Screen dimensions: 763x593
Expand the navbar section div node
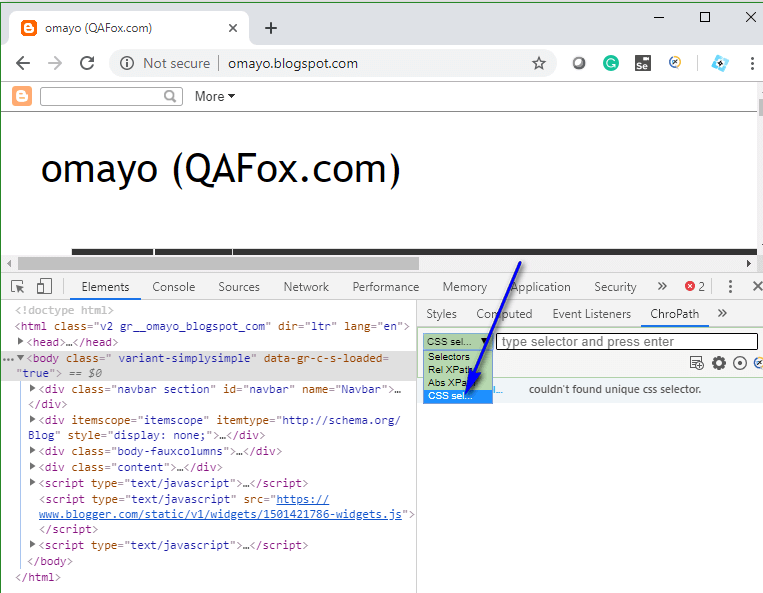tap(32, 388)
